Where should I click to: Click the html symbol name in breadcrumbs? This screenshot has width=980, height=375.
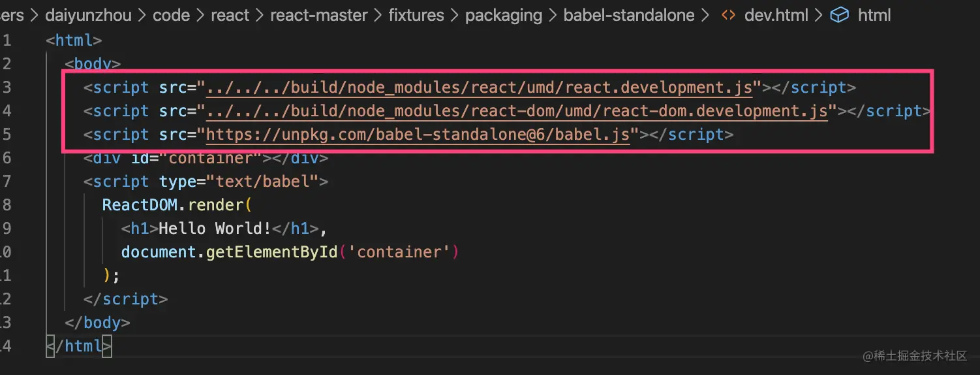coord(874,15)
